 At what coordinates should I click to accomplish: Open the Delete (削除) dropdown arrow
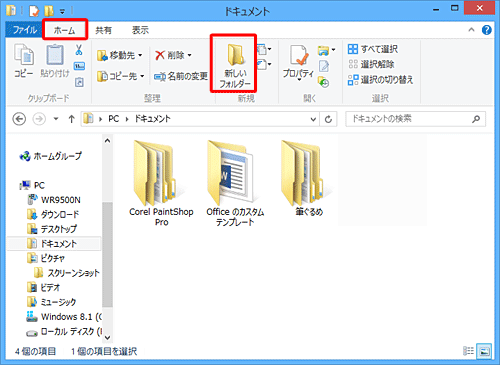tap(189, 55)
